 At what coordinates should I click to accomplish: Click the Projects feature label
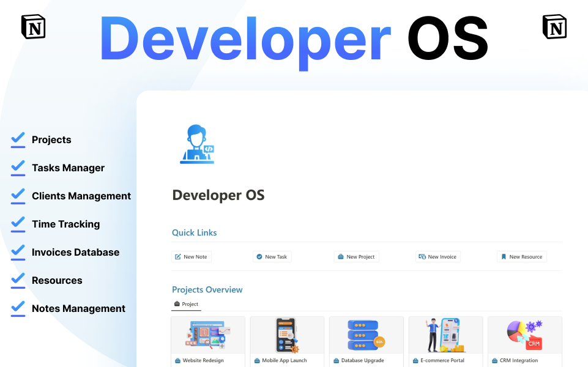(51, 140)
